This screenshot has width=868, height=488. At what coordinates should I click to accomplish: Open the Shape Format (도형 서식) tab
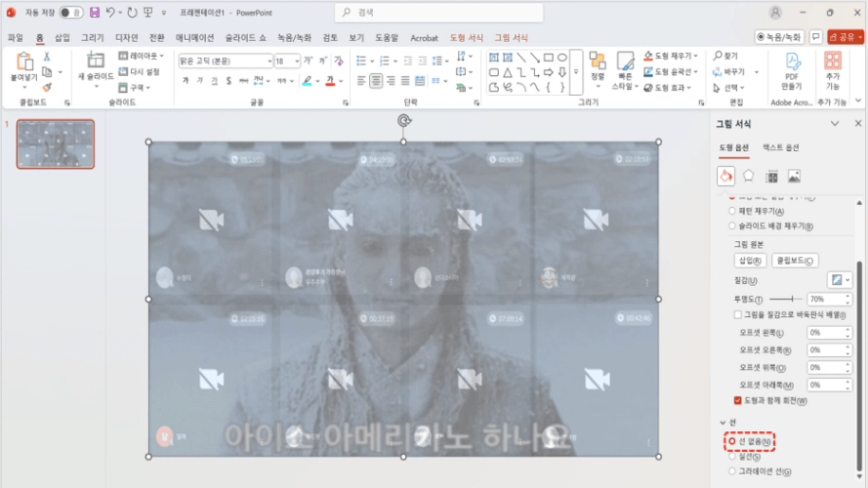tap(466, 38)
